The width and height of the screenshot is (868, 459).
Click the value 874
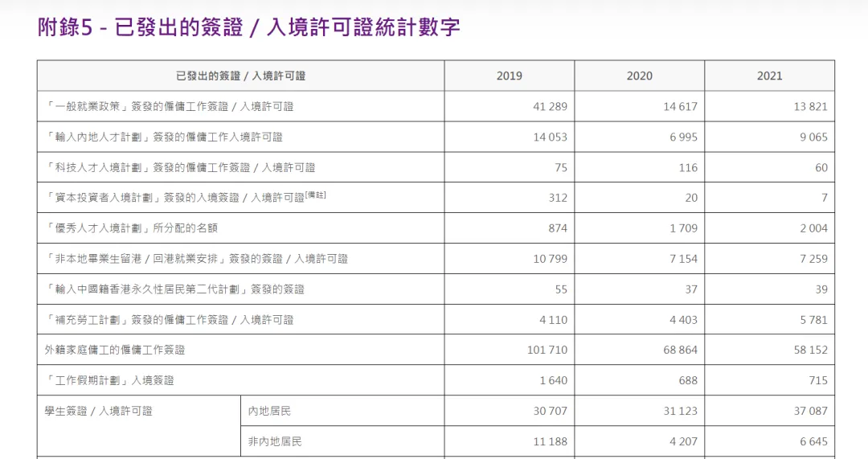[558, 228]
